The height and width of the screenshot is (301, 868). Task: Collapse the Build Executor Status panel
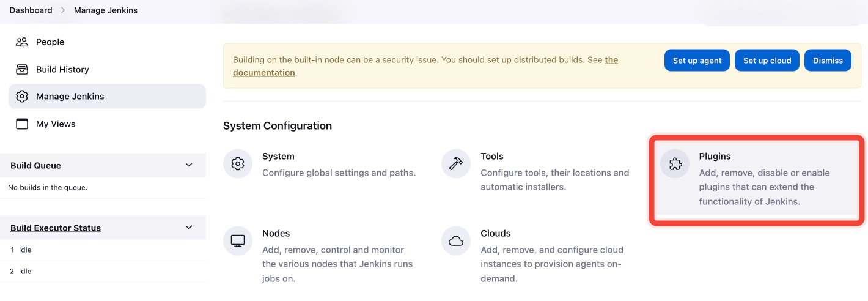[189, 228]
